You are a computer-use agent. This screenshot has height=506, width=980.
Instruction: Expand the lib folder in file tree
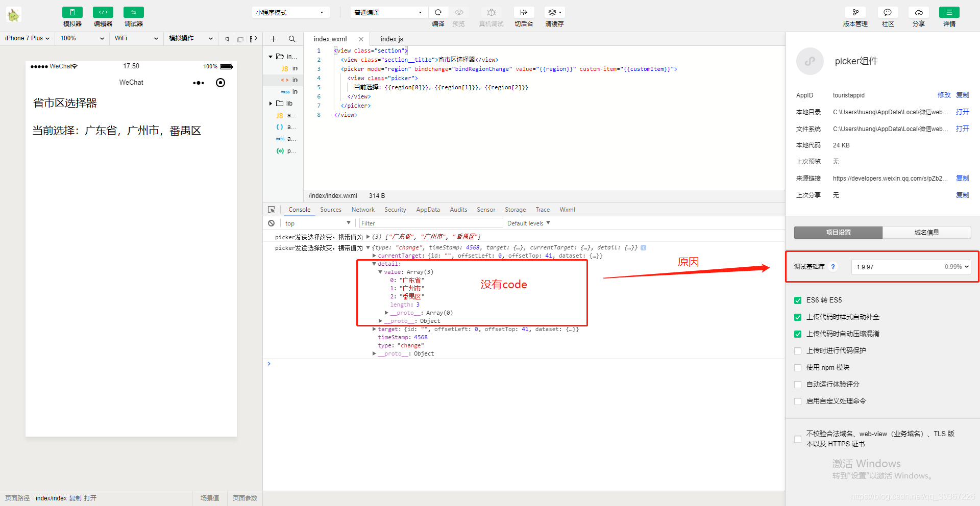(271, 104)
